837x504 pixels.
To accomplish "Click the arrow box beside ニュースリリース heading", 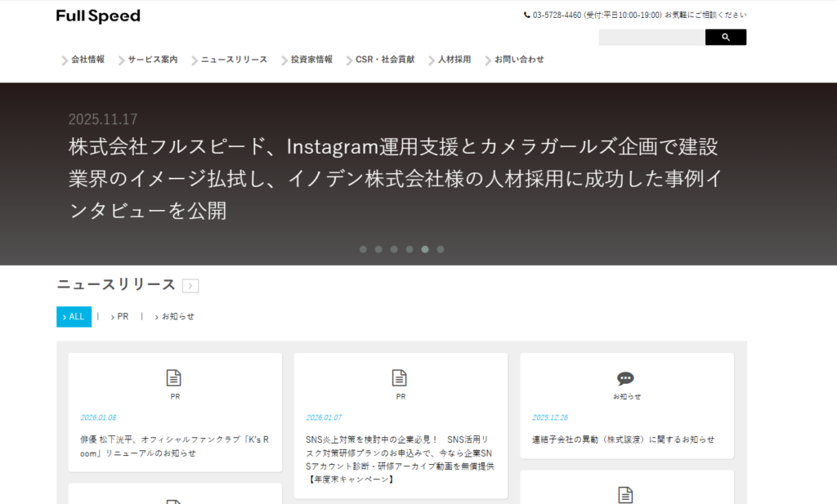I will pyautogui.click(x=190, y=286).
